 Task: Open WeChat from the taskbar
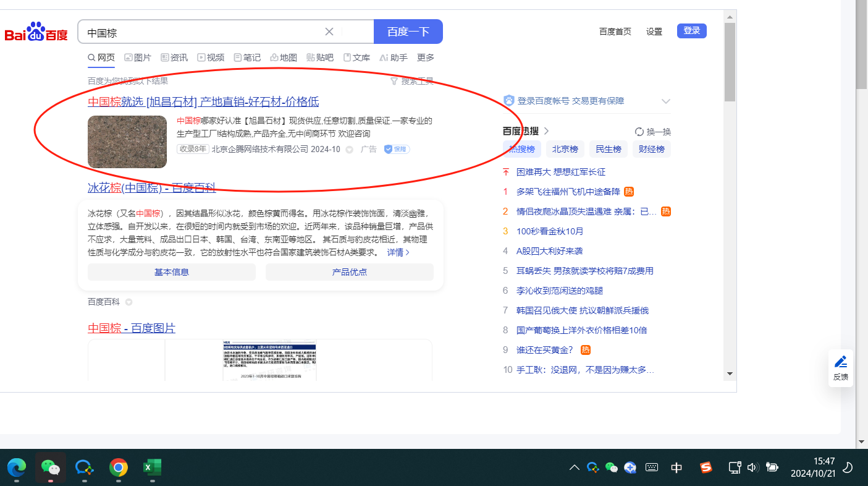coord(50,467)
